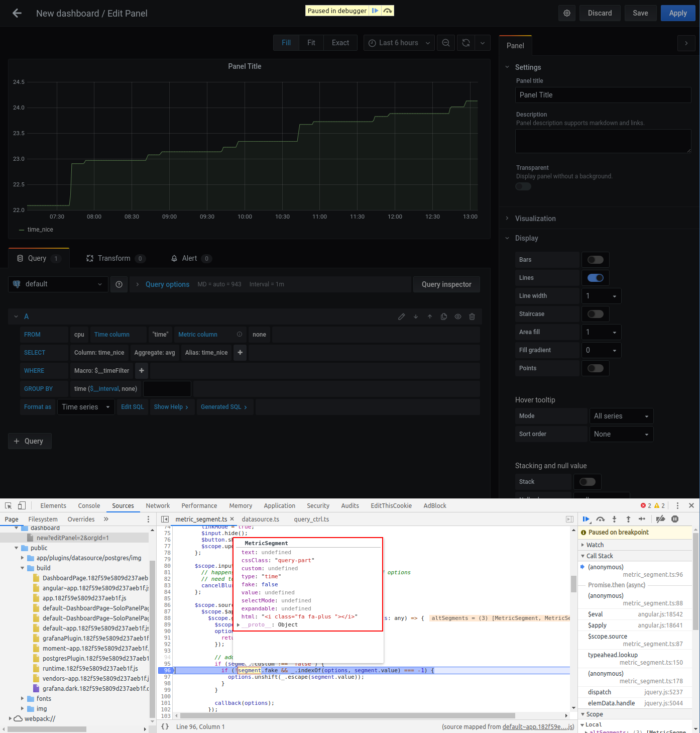The height and width of the screenshot is (733, 700).
Task: Open the Hover tooltip Mode dropdown
Action: click(621, 415)
